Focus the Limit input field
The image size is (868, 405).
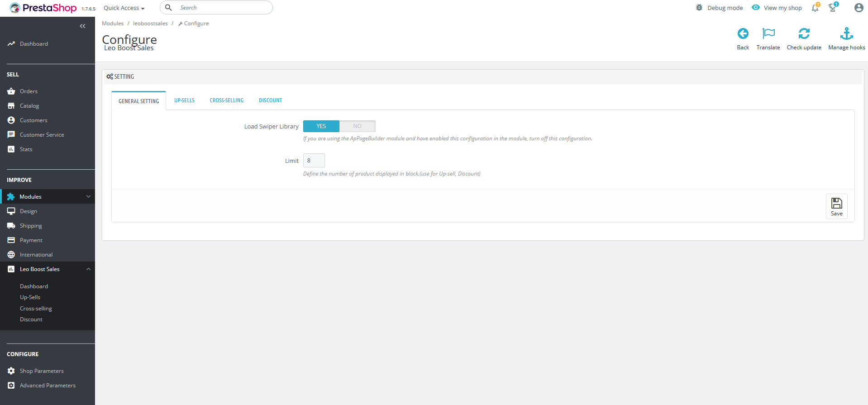(x=314, y=161)
